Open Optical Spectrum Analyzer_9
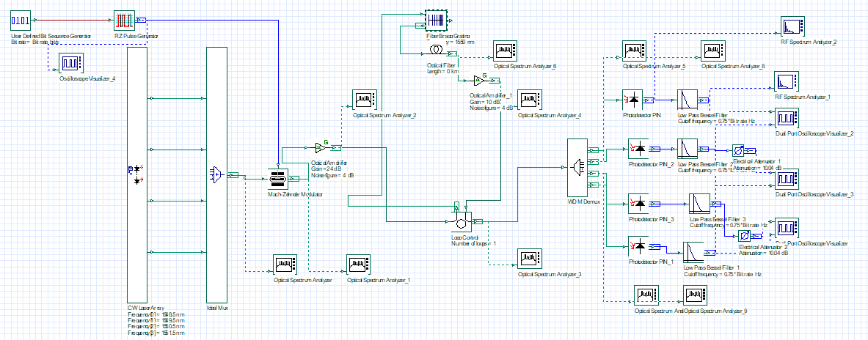The height and width of the screenshot is (340, 868). 695,296
